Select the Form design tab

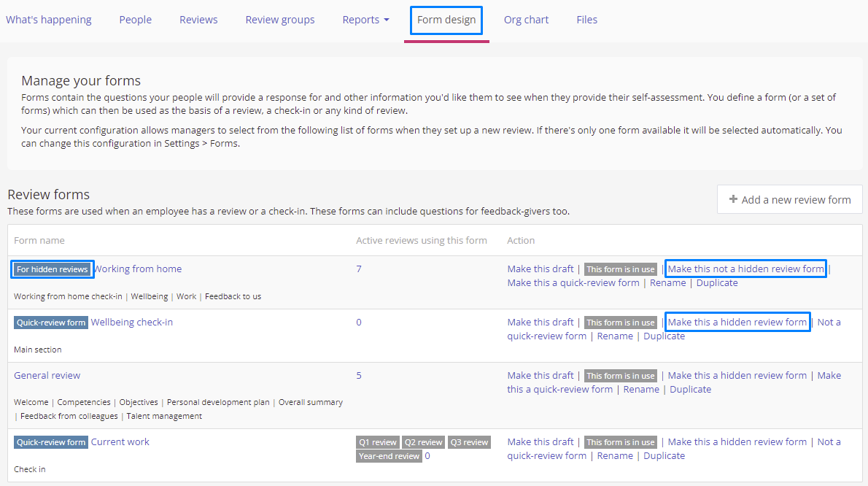[446, 20]
